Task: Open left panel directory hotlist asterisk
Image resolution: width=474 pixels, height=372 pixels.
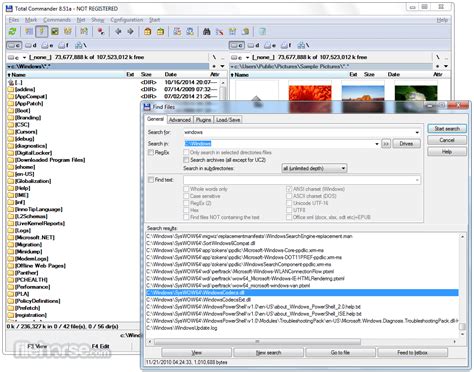Action: [x=214, y=66]
